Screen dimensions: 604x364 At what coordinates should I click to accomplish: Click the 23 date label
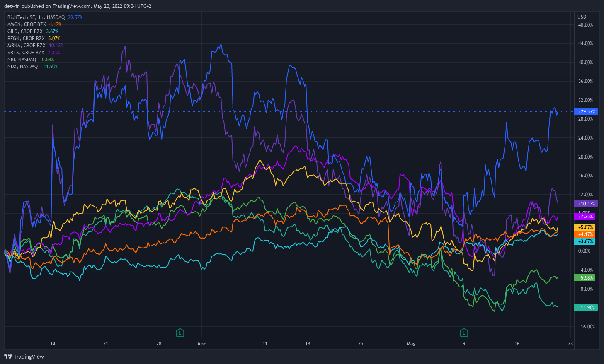click(x=570, y=344)
